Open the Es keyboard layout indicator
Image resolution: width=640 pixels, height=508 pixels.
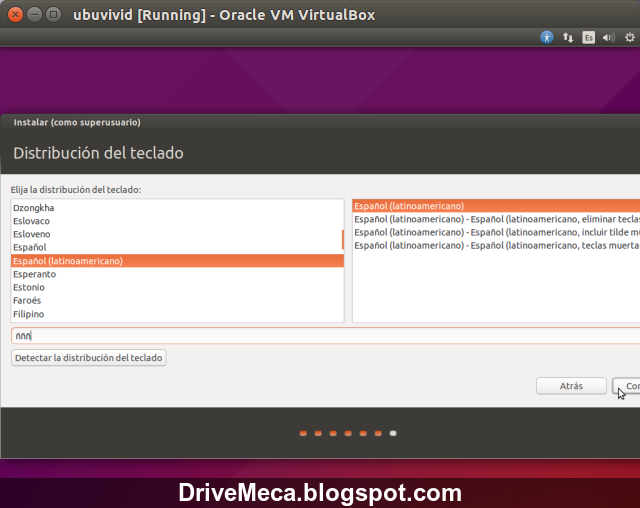point(588,38)
